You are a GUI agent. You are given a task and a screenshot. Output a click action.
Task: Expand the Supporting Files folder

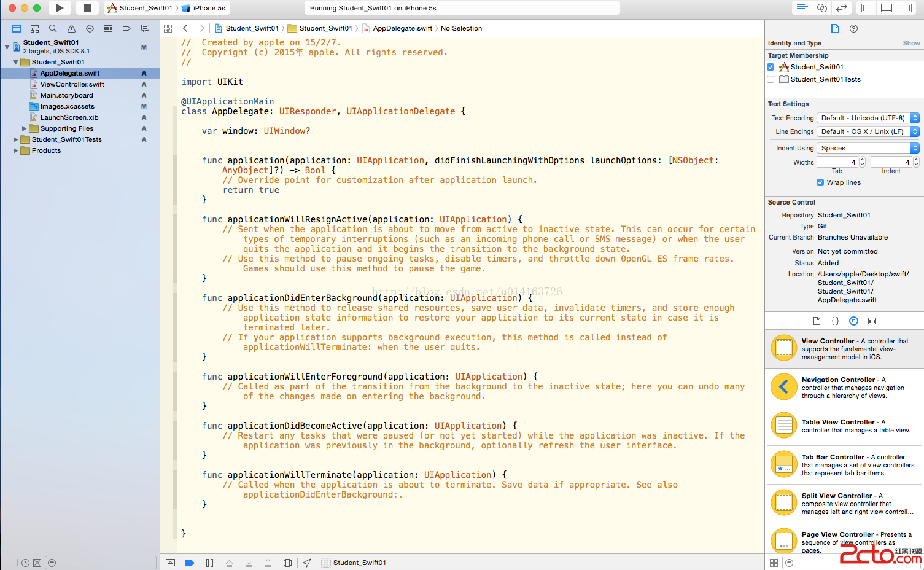[25, 128]
